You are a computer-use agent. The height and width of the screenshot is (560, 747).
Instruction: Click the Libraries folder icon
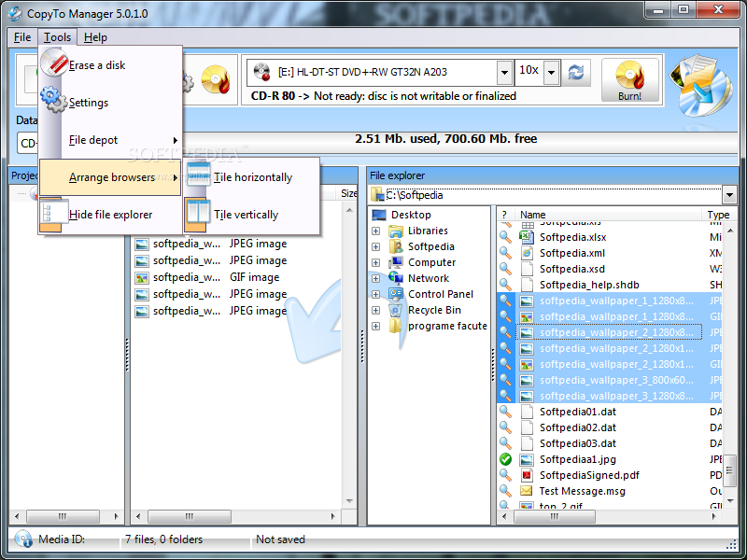[396, 231]
